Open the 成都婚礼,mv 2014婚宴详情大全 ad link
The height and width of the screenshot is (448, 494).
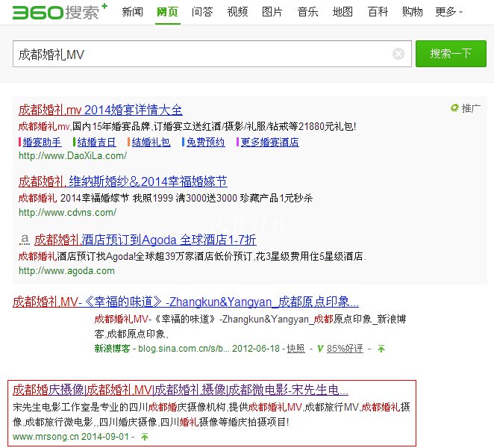tap(100, 110)
